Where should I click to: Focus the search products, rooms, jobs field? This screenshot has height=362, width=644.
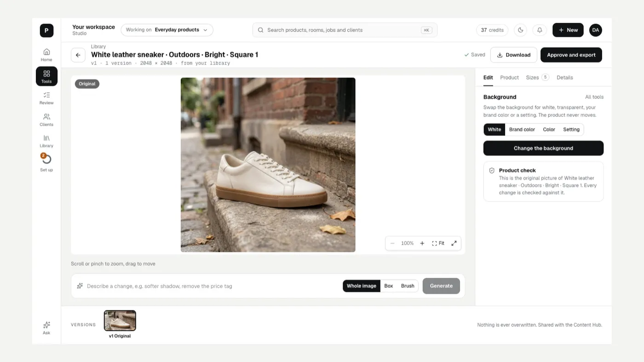pyautogui.click(x=345, y=30)
